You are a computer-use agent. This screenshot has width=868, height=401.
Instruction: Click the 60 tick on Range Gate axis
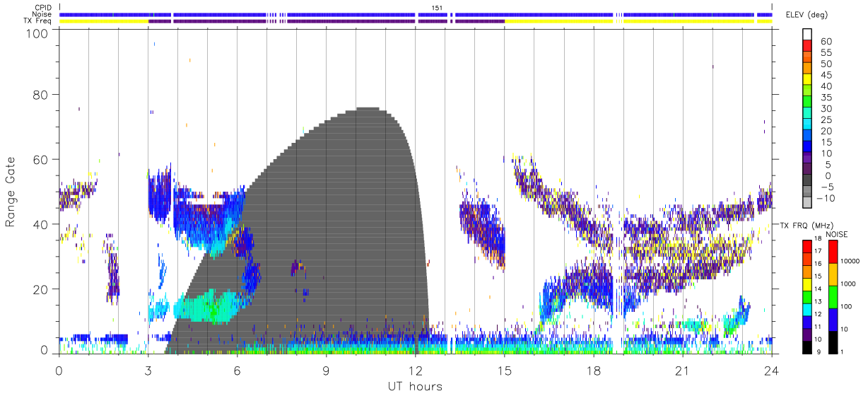pyautogui.click(x=42, y=159)
